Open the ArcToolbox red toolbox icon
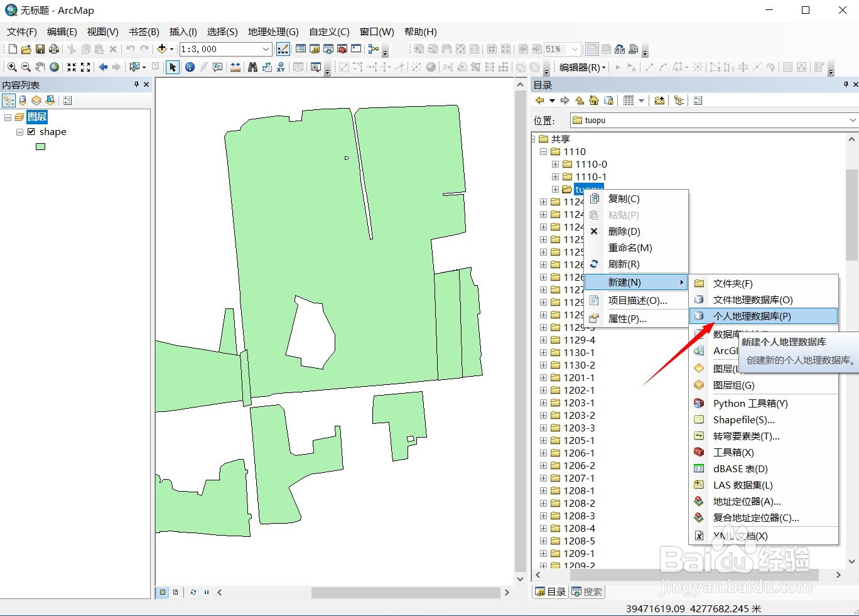Image resolution: width=859 pixels, height=616 pixels. coord(342,49)
